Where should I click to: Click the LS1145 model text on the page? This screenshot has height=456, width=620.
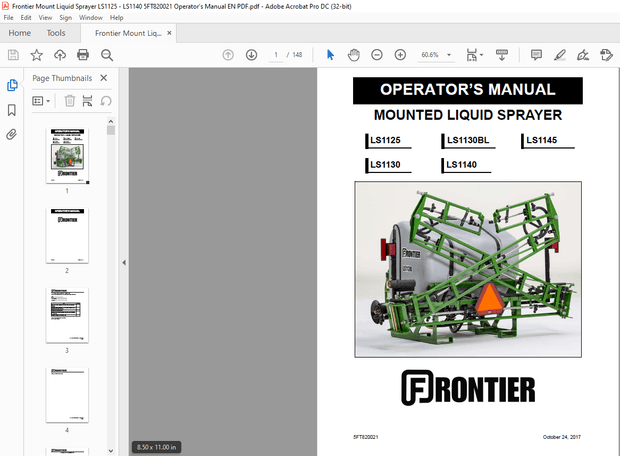[x=541, y=140]
